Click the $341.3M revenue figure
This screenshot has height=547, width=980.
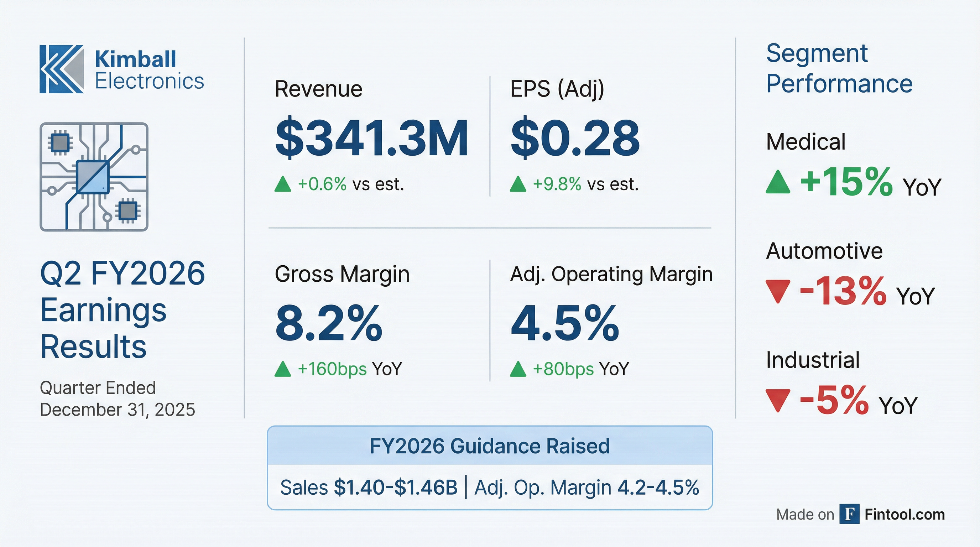pos(372,138)
